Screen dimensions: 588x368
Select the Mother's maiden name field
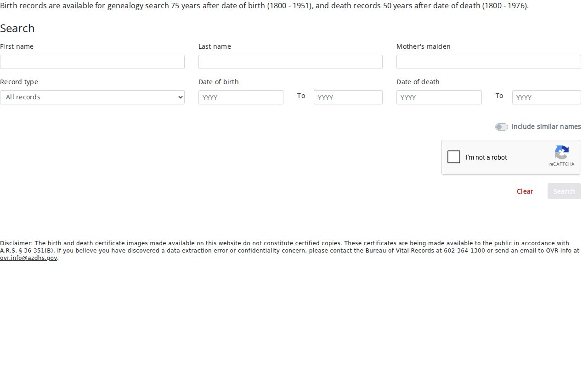coord(489,62)
